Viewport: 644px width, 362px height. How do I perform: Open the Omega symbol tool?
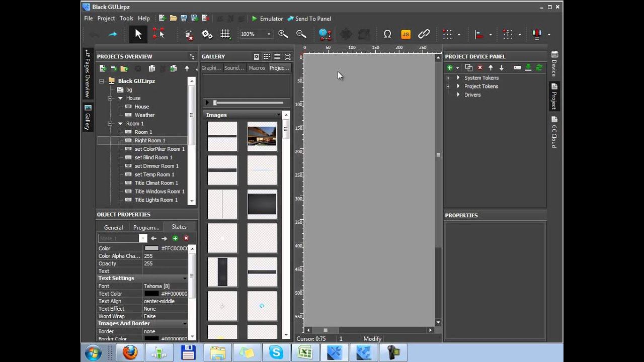coord(387,34)
